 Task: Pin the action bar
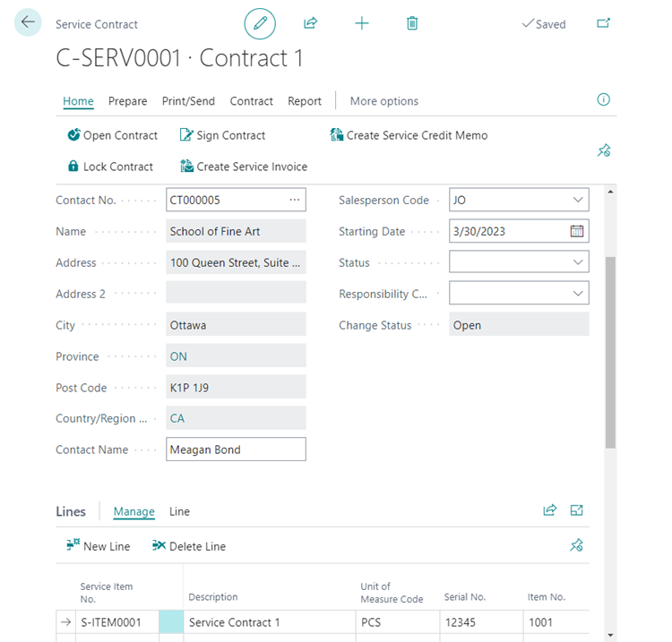[603, 151]
